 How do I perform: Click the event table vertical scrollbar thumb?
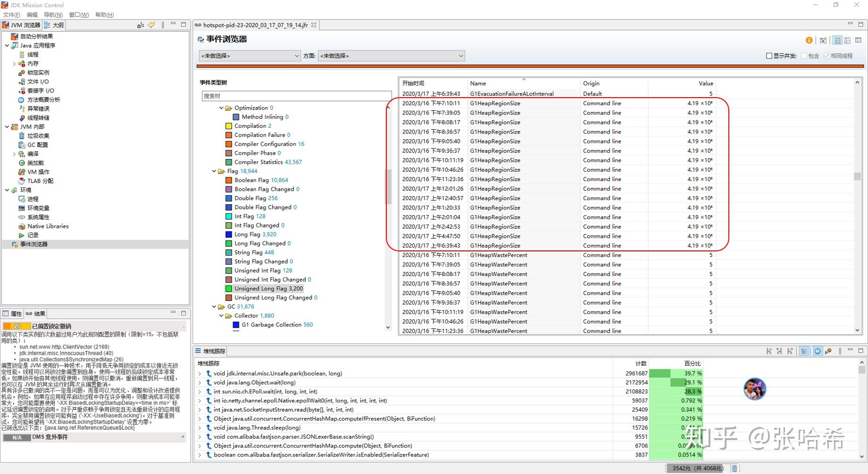857,176
